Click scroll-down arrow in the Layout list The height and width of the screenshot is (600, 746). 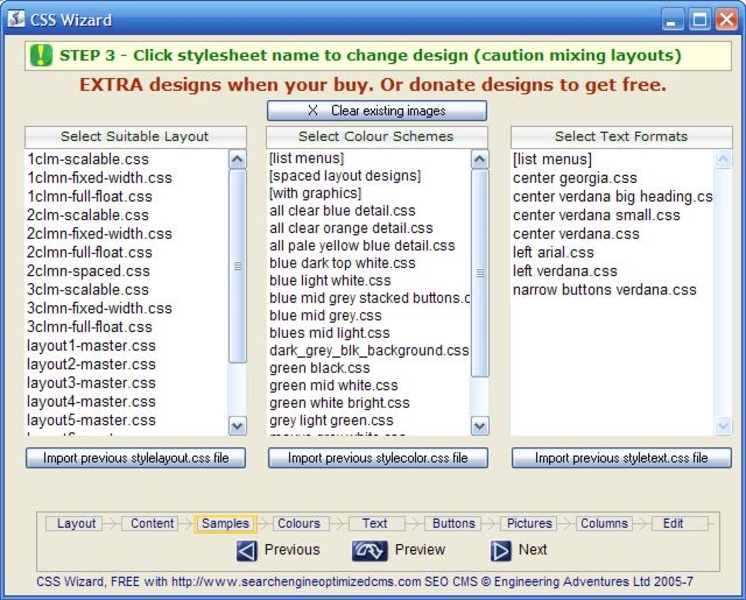pyautogui.click(x=237, y=425)
